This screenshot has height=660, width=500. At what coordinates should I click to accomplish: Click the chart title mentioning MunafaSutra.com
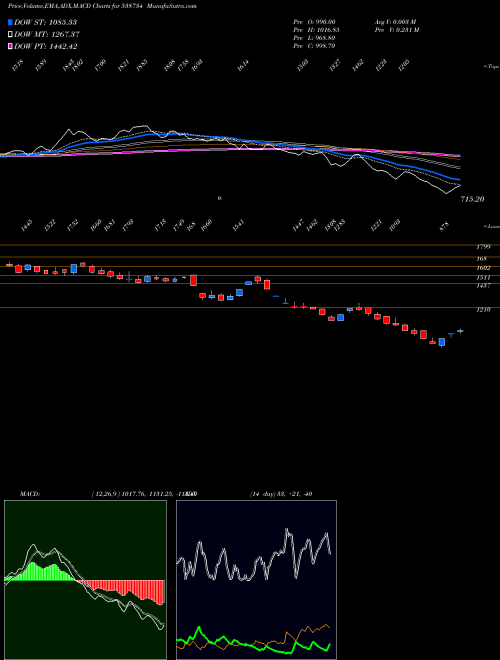pyautogui.click(x=102, y=6)
